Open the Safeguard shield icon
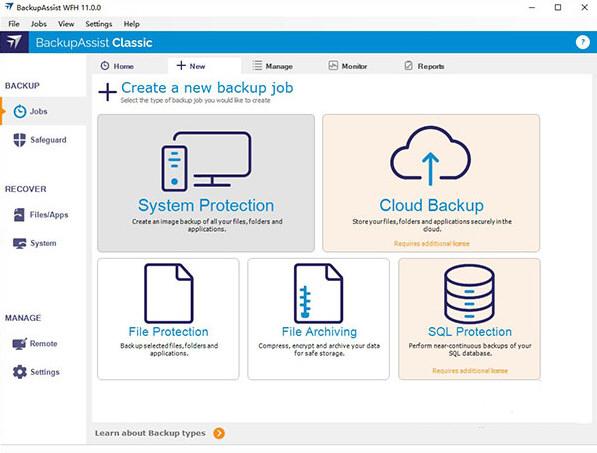Viewport: 597px width, 453px height. (19, 140)
